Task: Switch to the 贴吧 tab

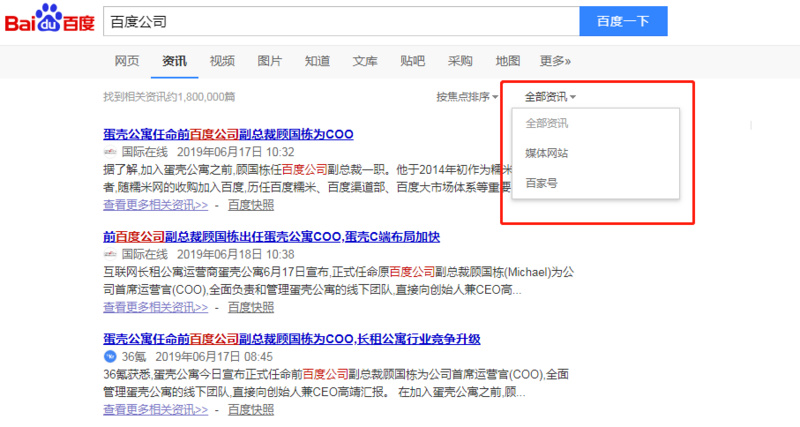Action: (x=412, y=61)
